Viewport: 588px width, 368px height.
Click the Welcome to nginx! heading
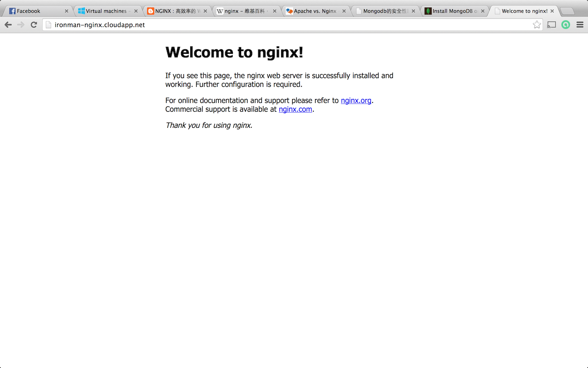pyautogui.click(x=234, y=52)
